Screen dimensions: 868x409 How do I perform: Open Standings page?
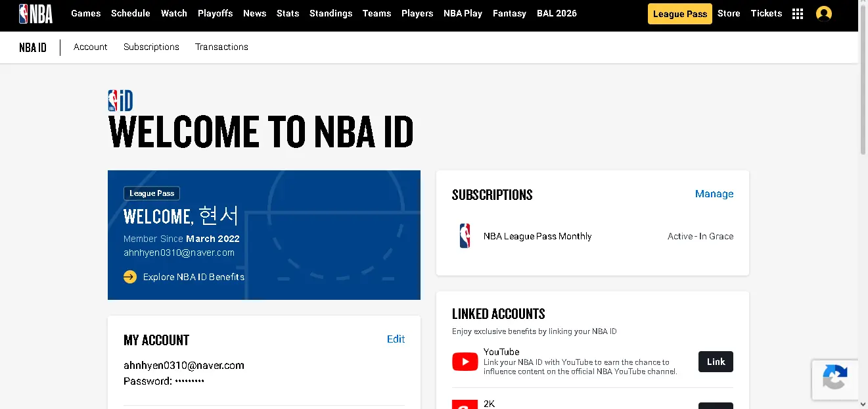[x=331, y=13]
